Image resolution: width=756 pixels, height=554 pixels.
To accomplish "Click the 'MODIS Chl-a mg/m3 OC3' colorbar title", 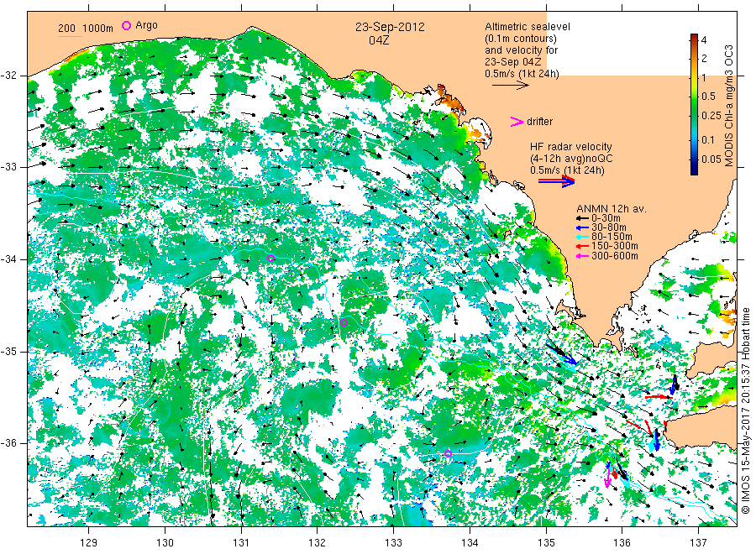I will pos(729,106).
